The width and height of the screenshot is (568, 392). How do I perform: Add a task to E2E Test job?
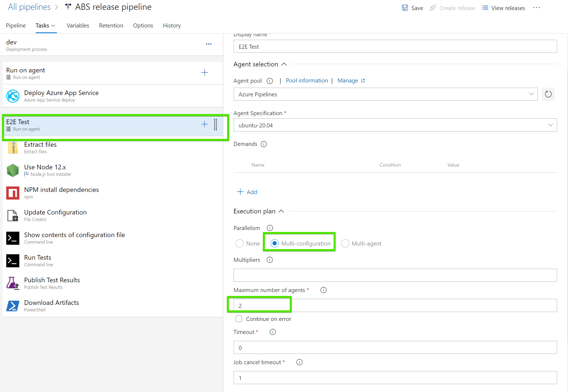click(x=204, y=124)
